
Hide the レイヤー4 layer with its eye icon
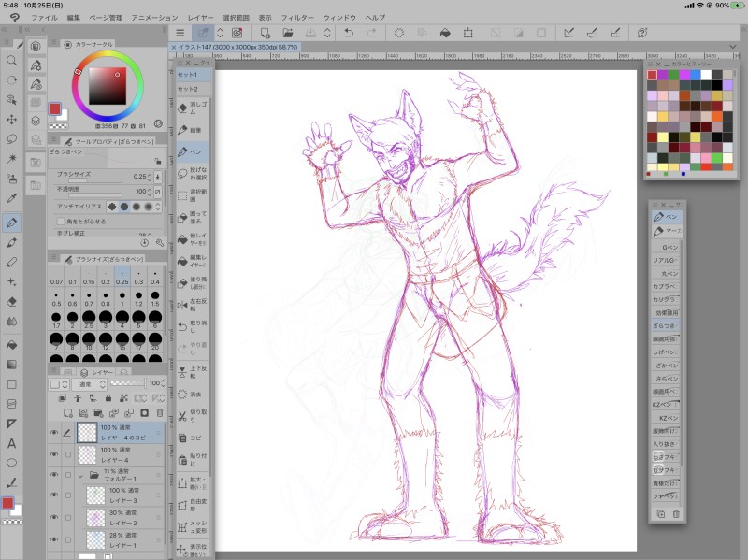tap(53, 454)
